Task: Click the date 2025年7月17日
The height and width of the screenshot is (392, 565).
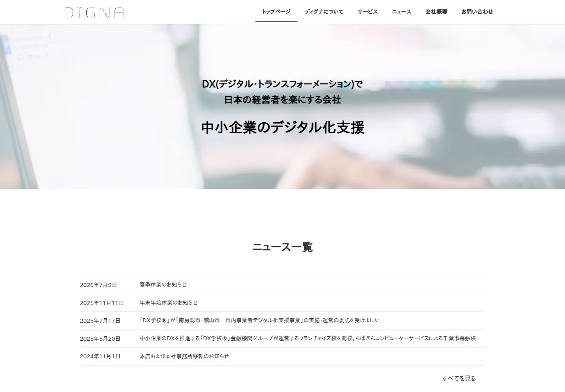Action: [x=100, y=321]
